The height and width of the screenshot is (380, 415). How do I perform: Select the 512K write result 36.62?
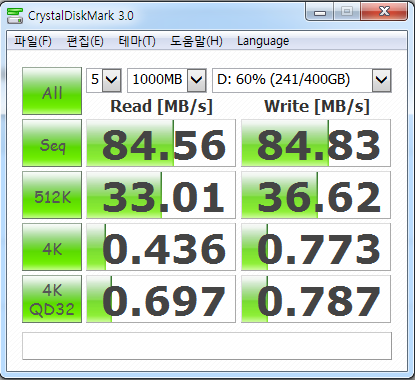[316, 195]
